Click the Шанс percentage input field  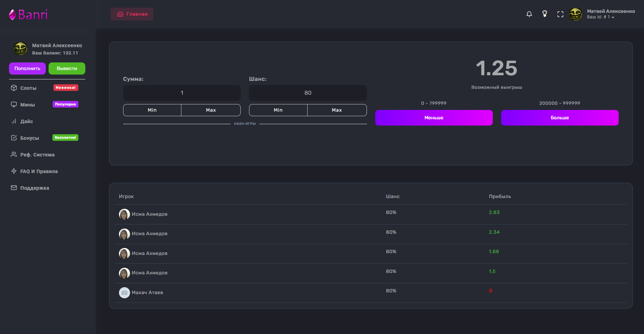[308, 93]
